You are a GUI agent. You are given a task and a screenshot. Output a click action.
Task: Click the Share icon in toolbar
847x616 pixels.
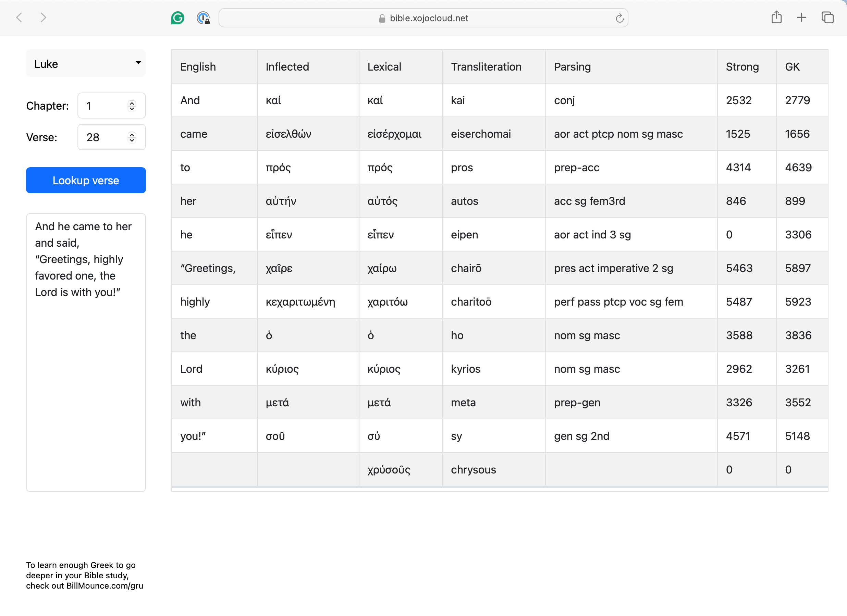[x=776, y=17]
